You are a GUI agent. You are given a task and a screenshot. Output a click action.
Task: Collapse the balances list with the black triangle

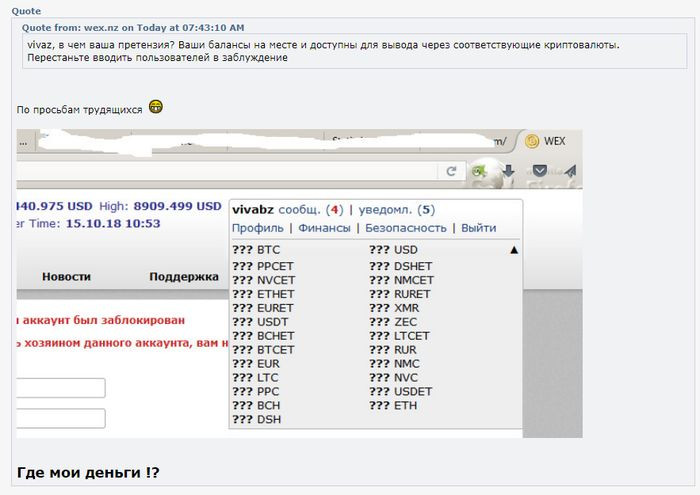click(x=514, y=250)
